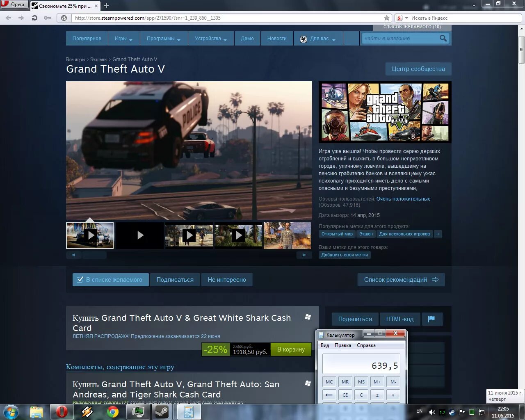Click the 'Не интересно' button

pos(227,280)
